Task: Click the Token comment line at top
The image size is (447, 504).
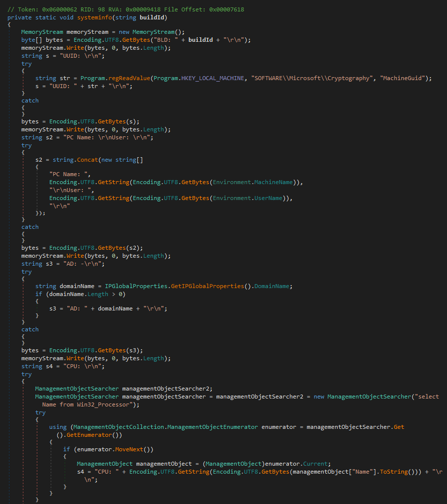Action: 126,9
